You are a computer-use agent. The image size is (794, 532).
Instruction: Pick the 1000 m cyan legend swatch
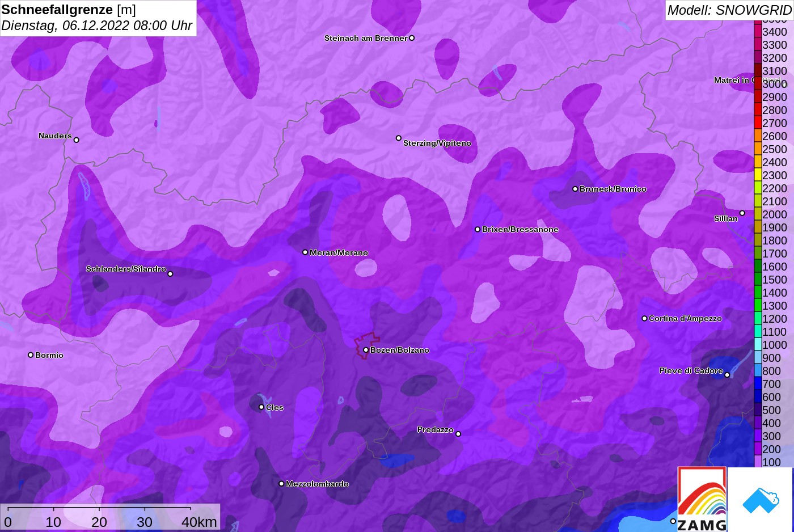pos(758,344)
